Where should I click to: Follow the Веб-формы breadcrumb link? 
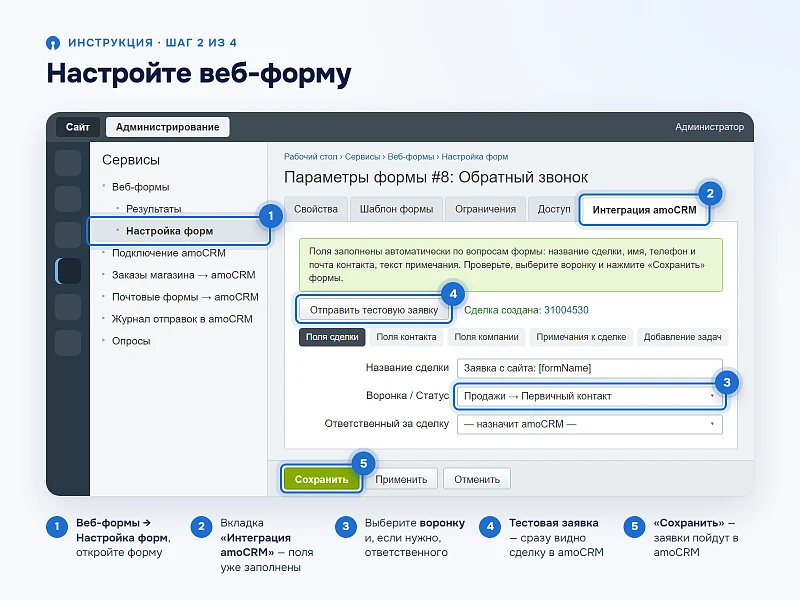pyautogui.click(x=410, y=157)
